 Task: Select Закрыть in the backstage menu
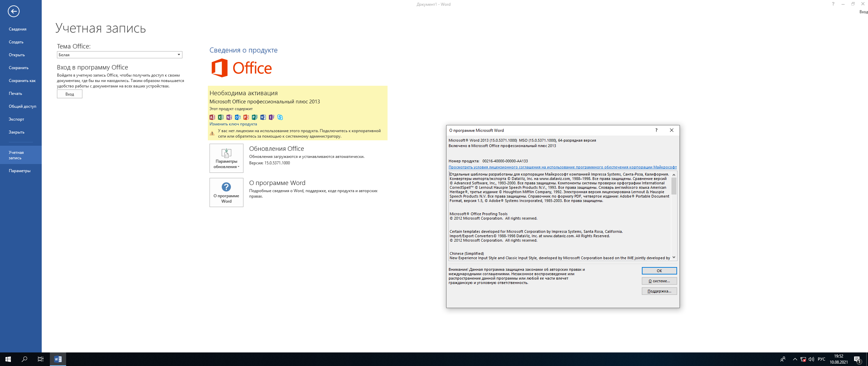pyautogui.click(x=21, y=132)
